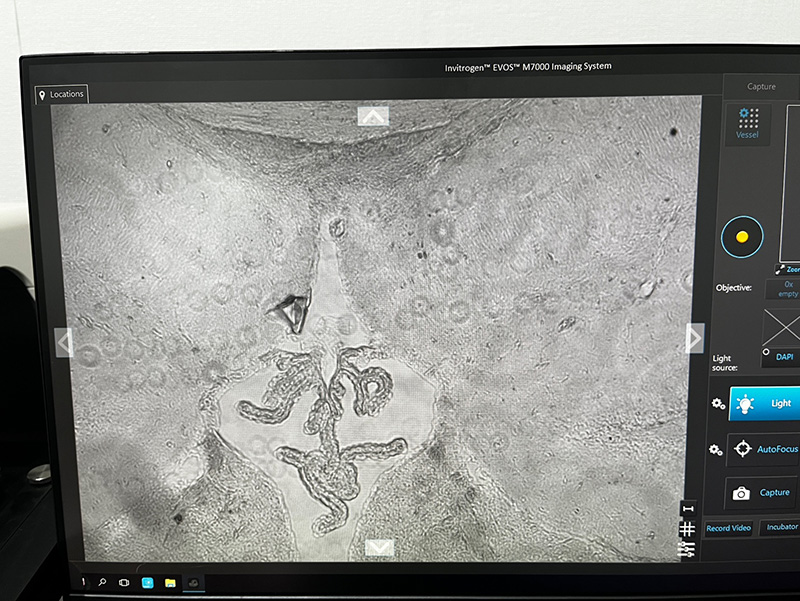Image resolution: width=800 pixels, height=601 pixels.
Task: Switch to the Capture tab
Action: point(761,86)
